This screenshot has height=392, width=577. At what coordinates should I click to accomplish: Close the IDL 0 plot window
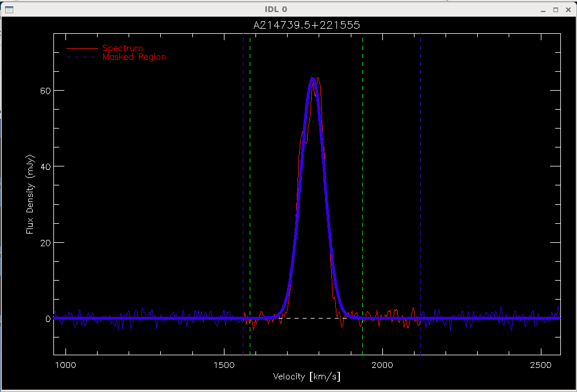click(x=568, y=10)
